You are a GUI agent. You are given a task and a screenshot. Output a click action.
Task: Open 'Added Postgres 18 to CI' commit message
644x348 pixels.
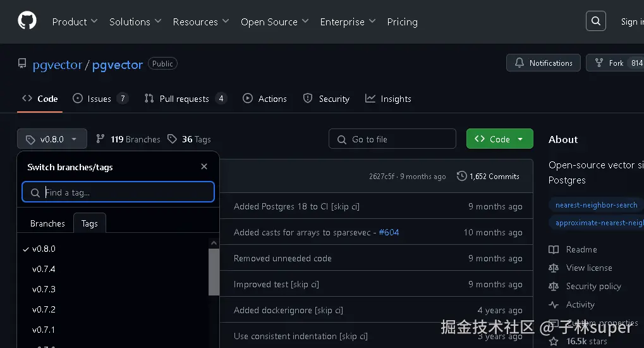(296, 206)
